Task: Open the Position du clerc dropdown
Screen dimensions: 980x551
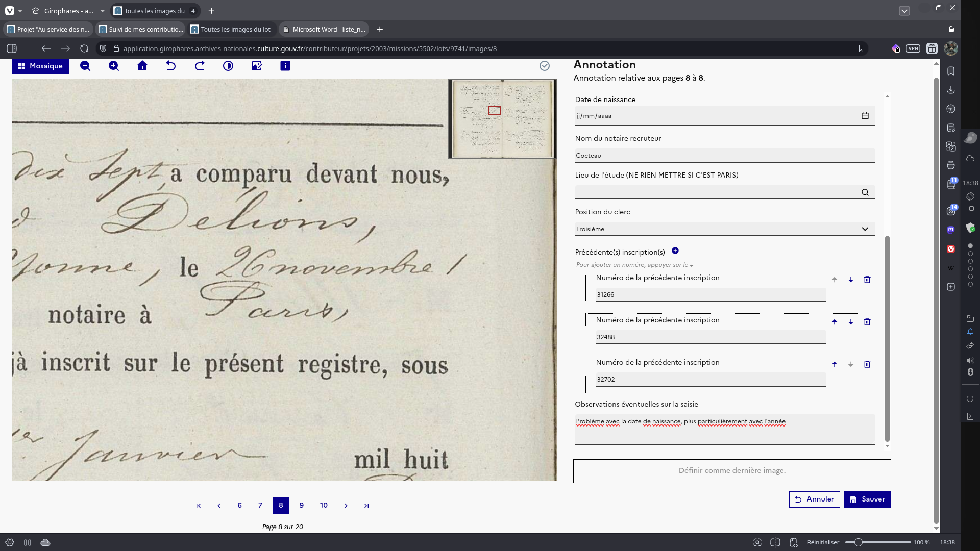Action: point(725,229)
